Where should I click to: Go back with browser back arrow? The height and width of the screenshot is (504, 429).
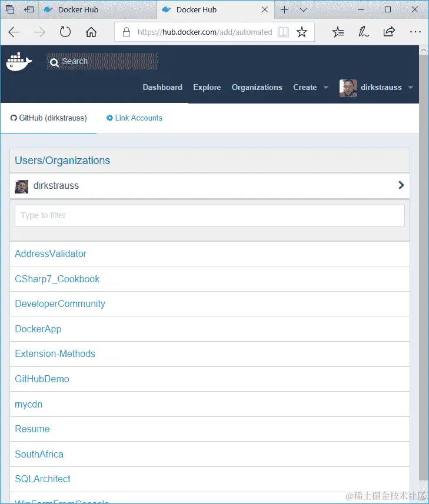point(14,32)
